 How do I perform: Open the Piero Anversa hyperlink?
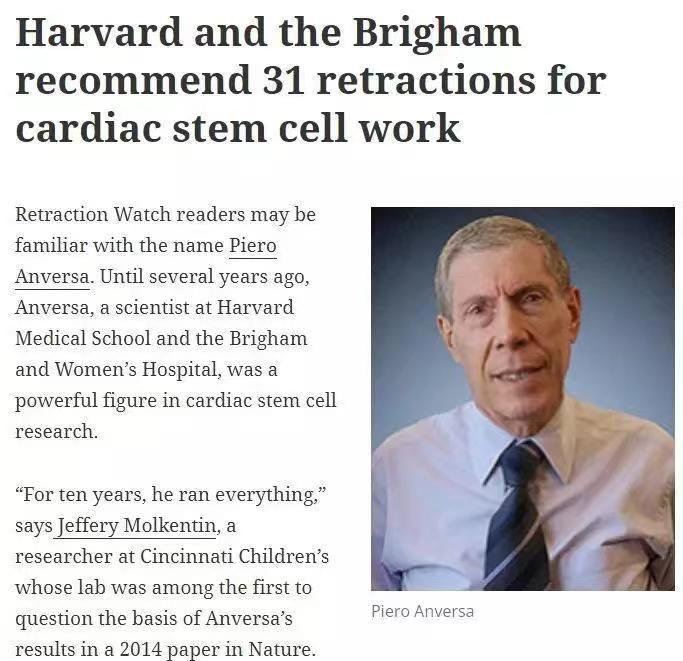(x=252, y=246)
